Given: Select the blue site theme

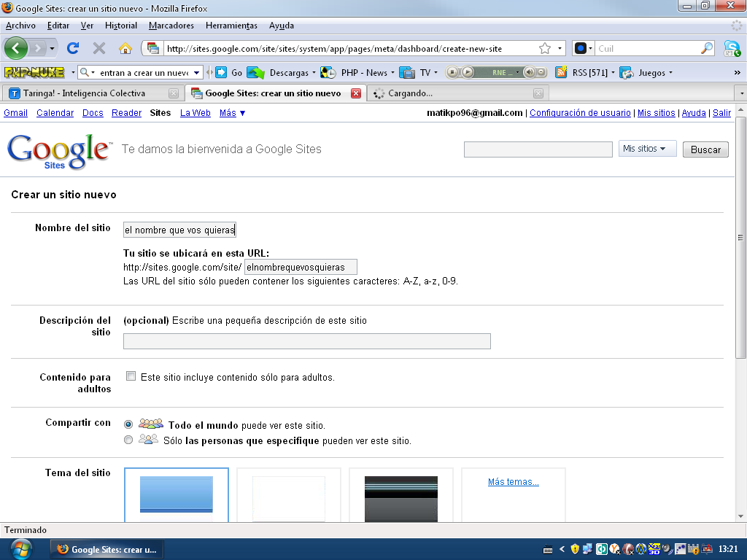Looking at the screenshot, I should pyautogui.click(x=177, y=495).
